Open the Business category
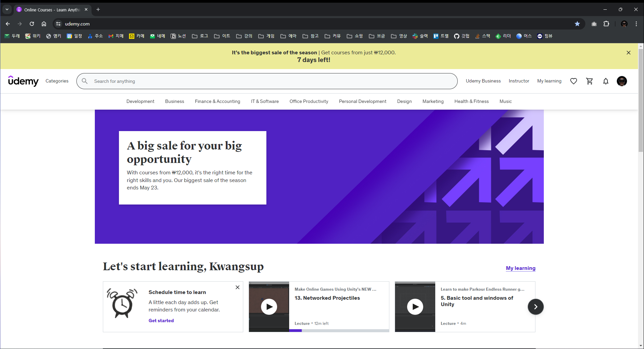The image size is (644, 349). pyautogui.click(x=175, y=101)
